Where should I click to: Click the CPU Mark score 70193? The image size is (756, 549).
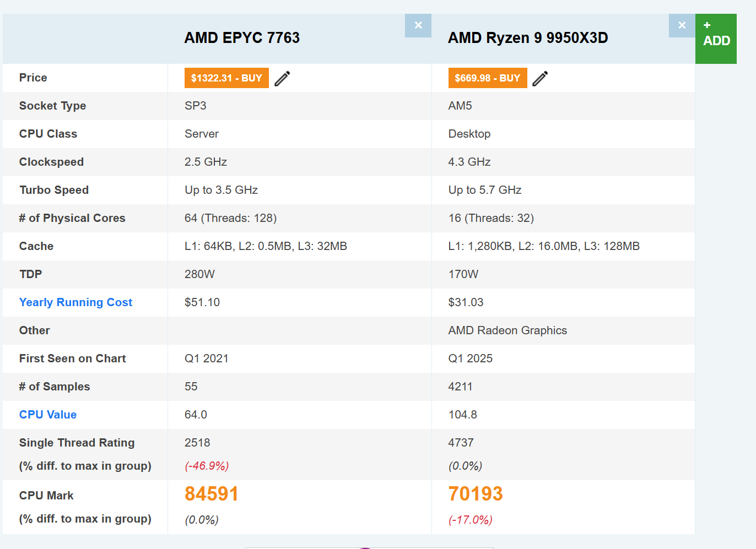475,494
